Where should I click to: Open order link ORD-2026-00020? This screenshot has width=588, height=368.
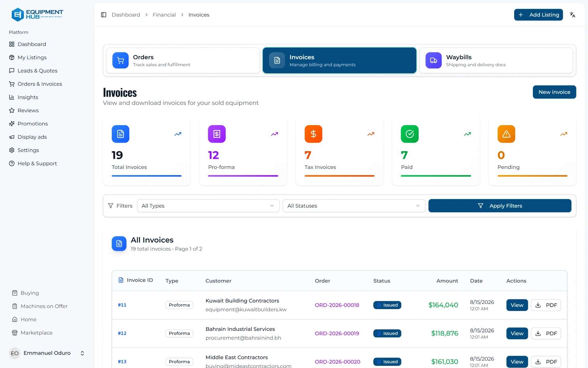[x=337, y=362]
